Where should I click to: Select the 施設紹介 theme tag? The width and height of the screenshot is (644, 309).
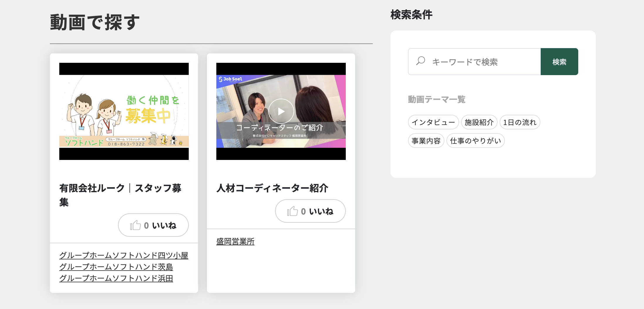tap(479, 122)
